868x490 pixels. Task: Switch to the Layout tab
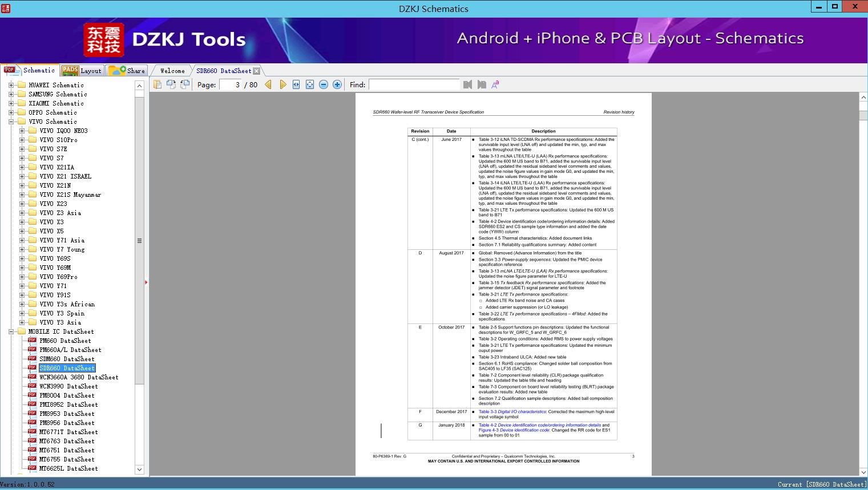[82, 71]
